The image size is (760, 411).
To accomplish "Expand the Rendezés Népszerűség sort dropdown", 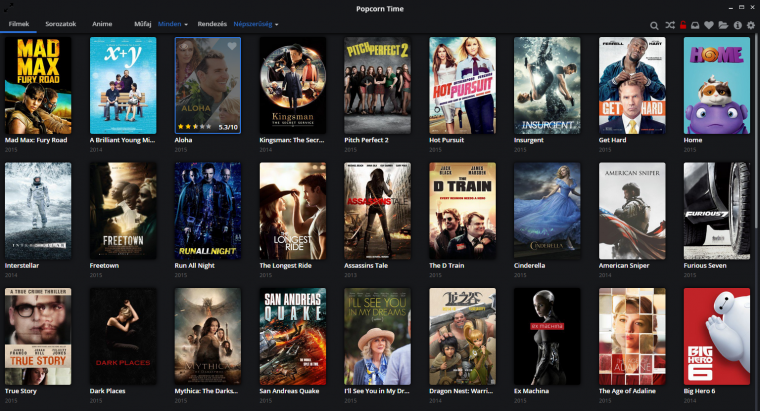I will (x=256, y=24).
